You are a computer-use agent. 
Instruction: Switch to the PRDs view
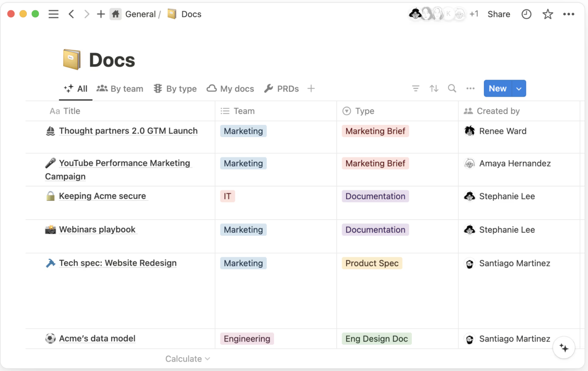(x=281, y=89)
